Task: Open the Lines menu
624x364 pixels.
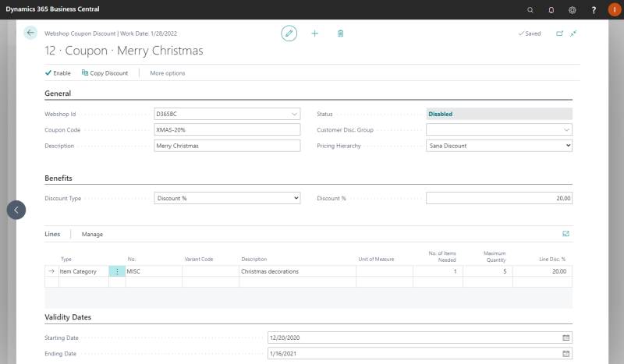Action: (x=52, y=234)
